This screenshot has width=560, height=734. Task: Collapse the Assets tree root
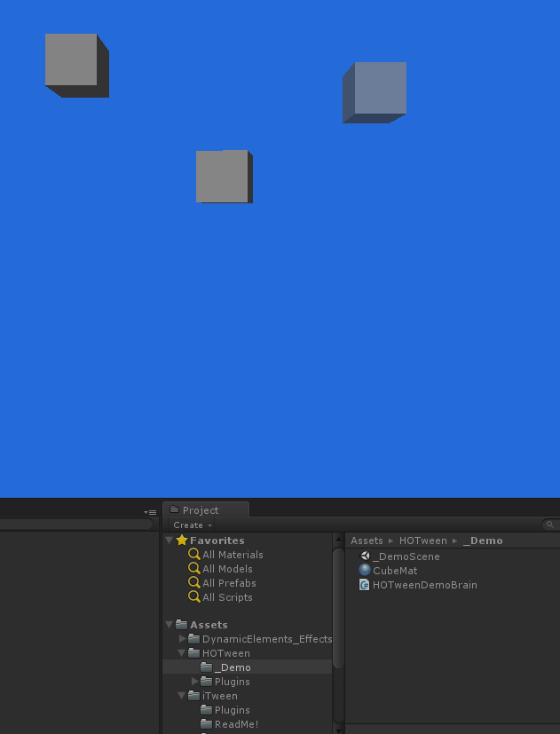170,625
